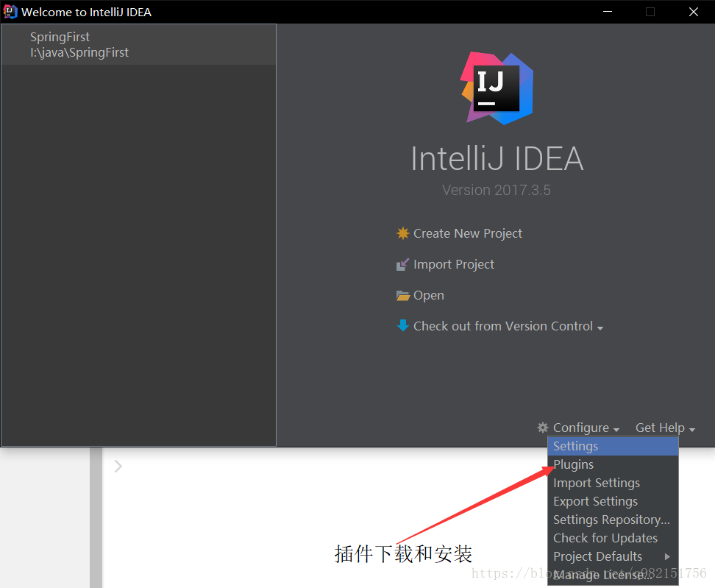The image size is (715, 588).
Task: Choose Export Settings menu entry
Action: pos(613,501)
